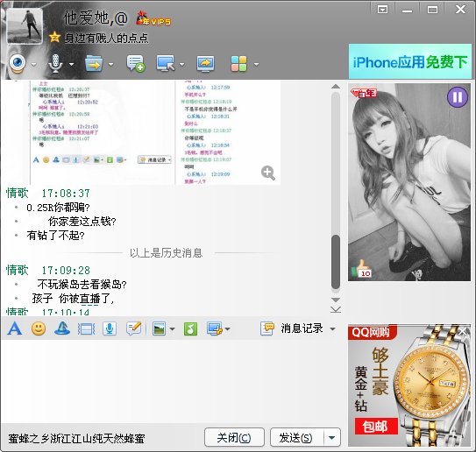Open the iPhone应用免费下 banner ad
This screenshot has width=476, height=452.
pos(410,62)
